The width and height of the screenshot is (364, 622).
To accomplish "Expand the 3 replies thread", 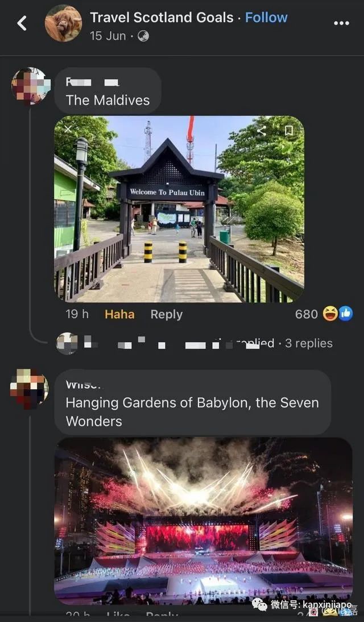I will point(309,343).
